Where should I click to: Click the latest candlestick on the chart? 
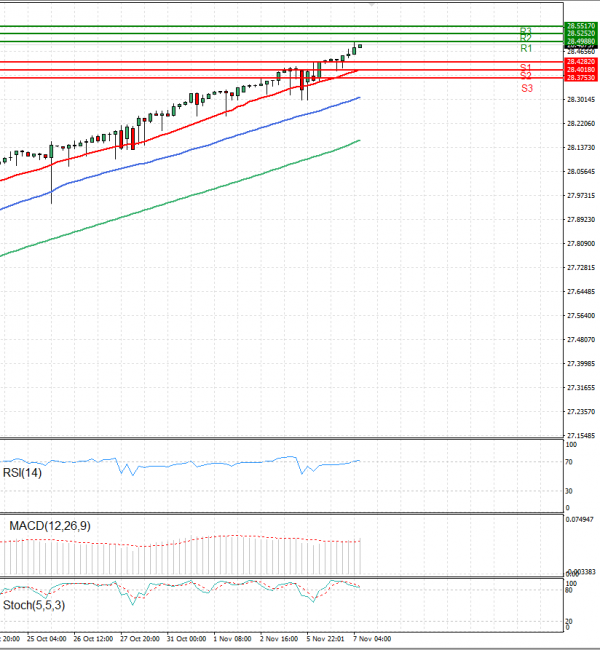point(359,45)
